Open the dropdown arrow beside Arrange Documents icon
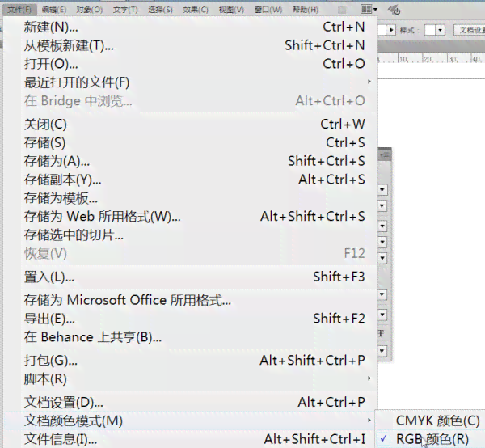 point(375,10)
